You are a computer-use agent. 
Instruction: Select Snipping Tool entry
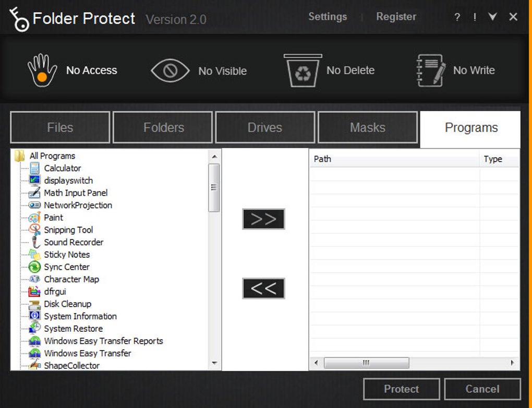tap(68, 230)
